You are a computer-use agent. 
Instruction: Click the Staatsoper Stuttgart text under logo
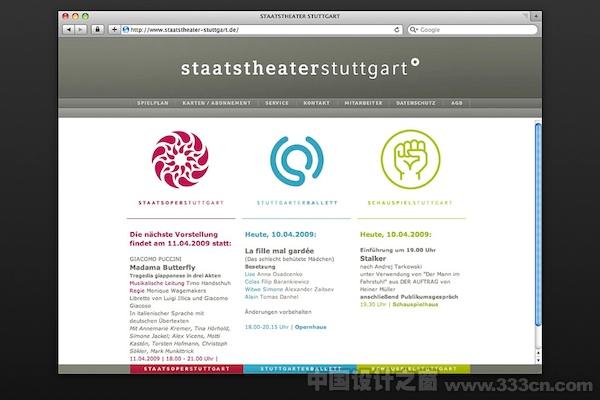click(x=181, y=203)
